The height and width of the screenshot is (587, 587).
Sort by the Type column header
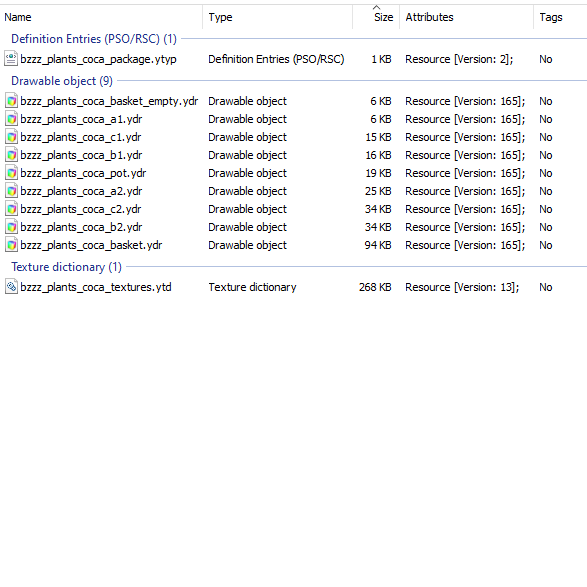click(278, 17)
